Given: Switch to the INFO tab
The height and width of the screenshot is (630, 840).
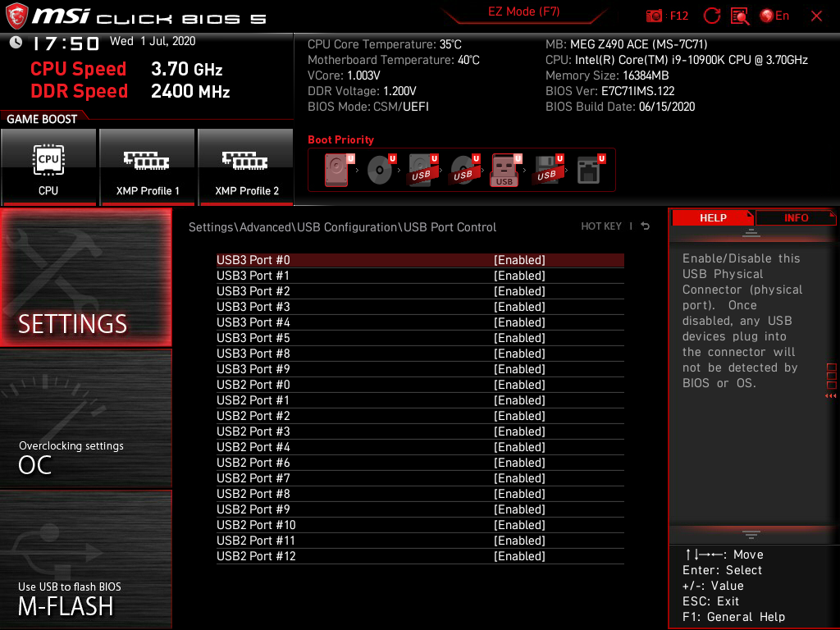Looking at the screenshot, I should pos(796,217).
